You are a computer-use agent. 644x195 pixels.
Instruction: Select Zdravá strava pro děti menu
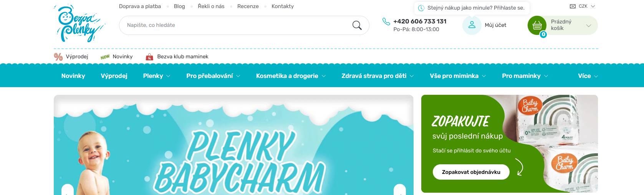(377, 76)
